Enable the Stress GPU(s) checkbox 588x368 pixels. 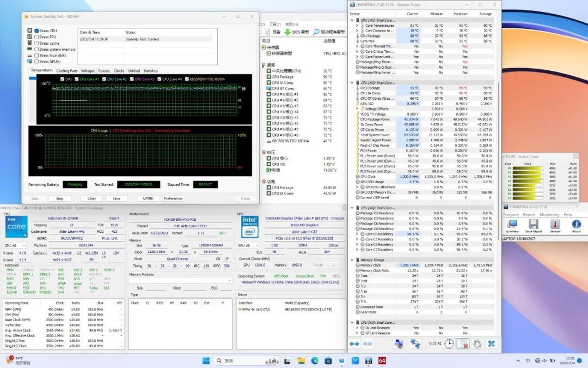(x=36, y=62)
